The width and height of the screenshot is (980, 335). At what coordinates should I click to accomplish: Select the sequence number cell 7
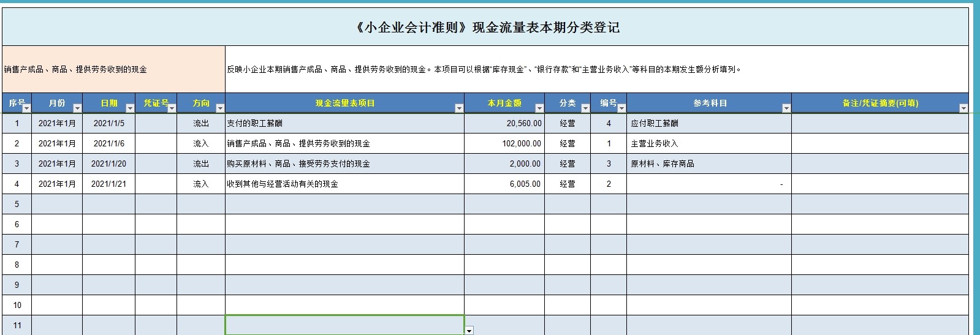(17, 244)
